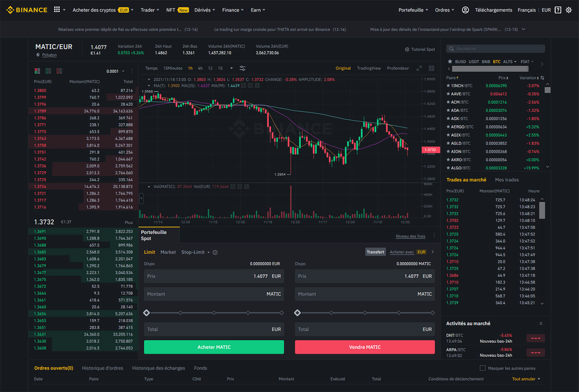Click the Acheter MATIC button

[214, 347]
